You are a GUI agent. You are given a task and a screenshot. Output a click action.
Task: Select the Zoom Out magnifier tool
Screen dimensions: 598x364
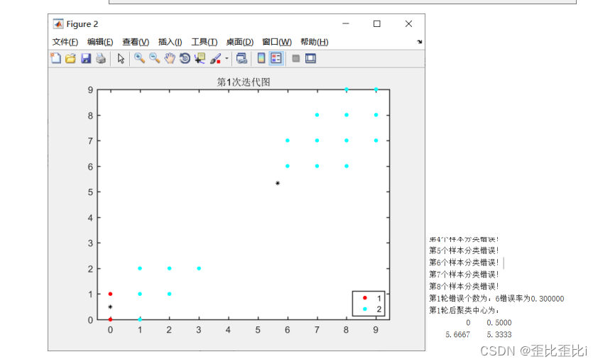click(154, 58)
